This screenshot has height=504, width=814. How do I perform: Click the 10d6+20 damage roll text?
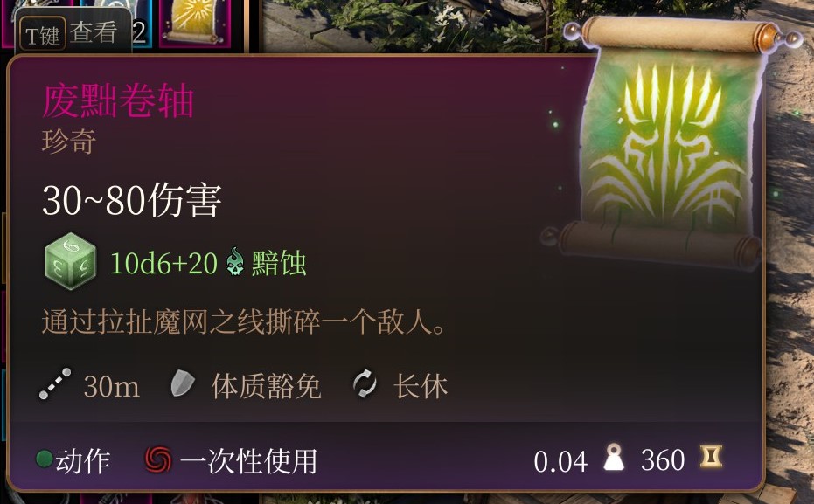(163, 263)
